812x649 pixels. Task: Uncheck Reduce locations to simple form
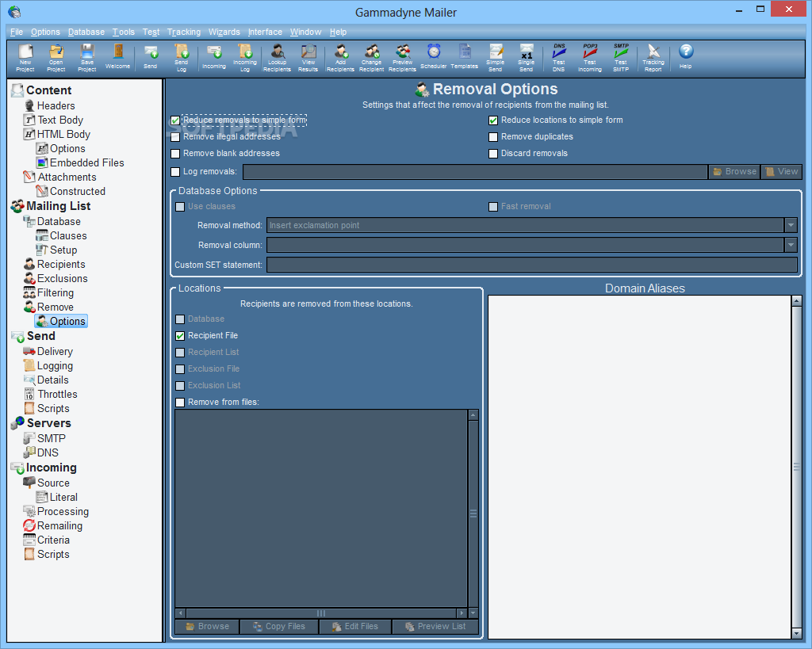[x=493, y=120]
